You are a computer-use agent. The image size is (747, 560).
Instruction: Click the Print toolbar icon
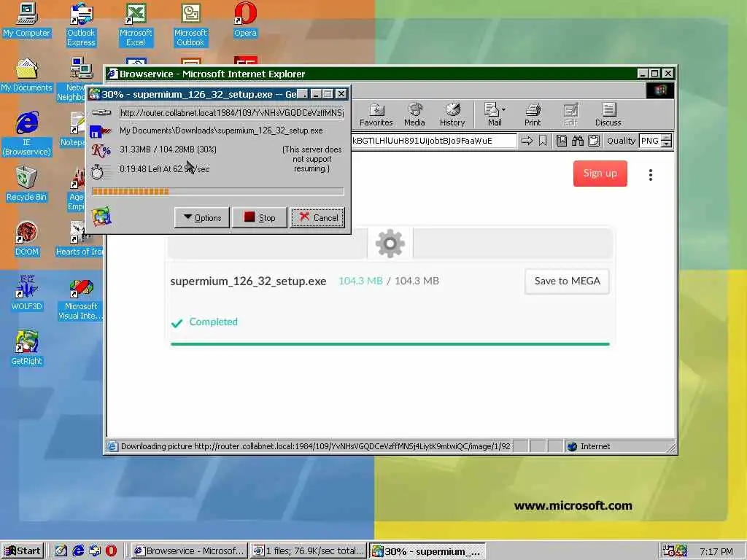[532, 114]
